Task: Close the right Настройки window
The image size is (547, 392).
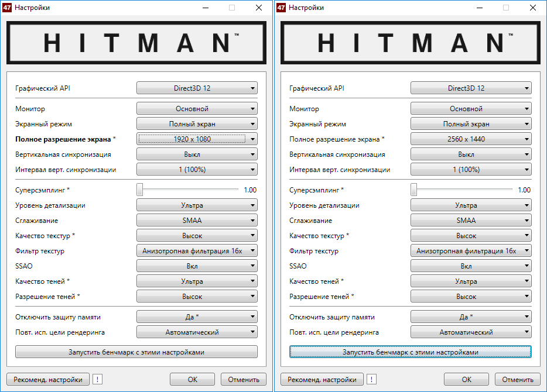Action: pos(533,8)
